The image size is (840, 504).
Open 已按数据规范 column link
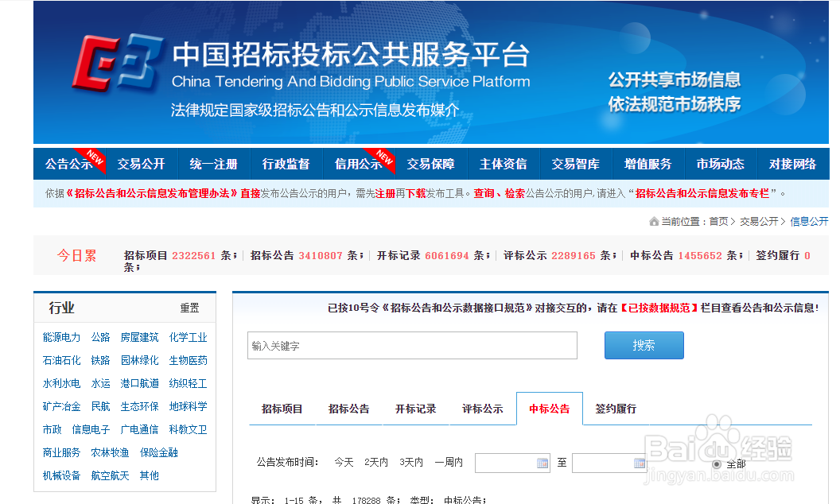pos(659,308)
